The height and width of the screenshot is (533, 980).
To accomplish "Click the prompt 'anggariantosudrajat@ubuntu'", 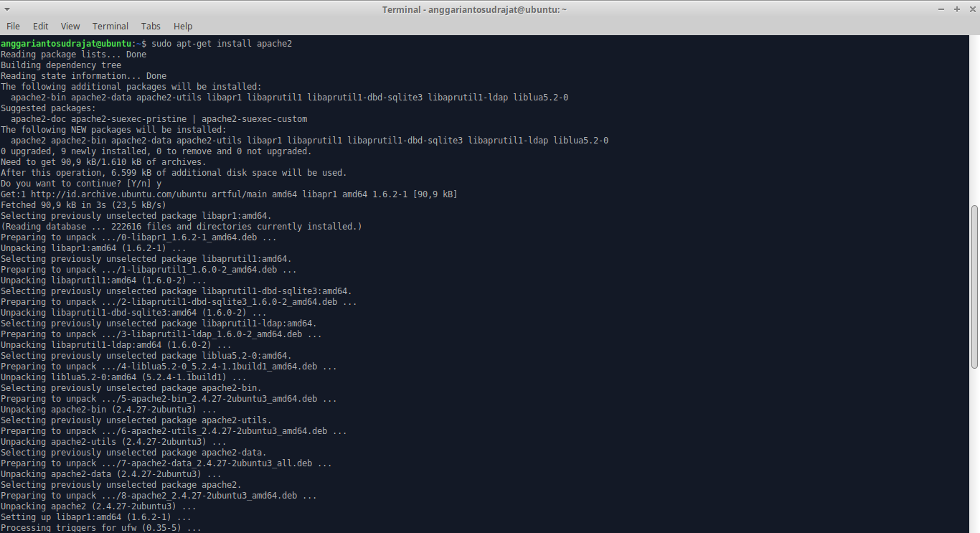I will pyautogui.click(x=66, y=44).
